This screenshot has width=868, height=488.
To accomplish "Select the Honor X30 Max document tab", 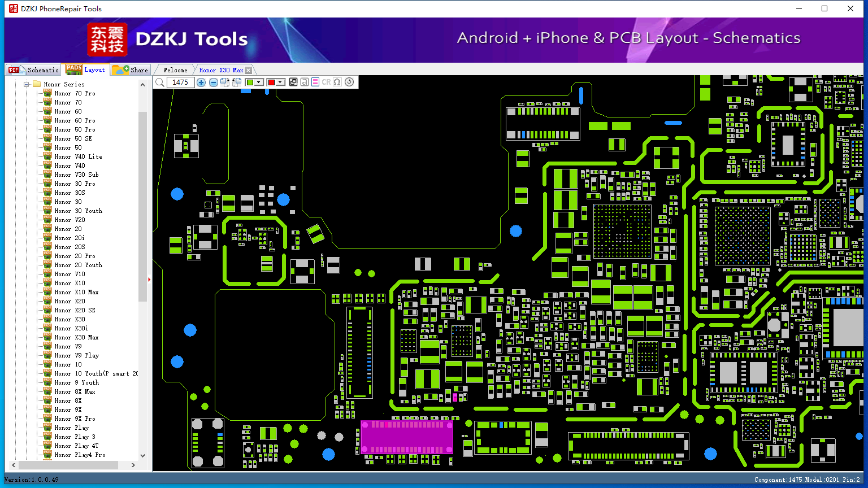I will pyautogui.click(x=221, y=70).
